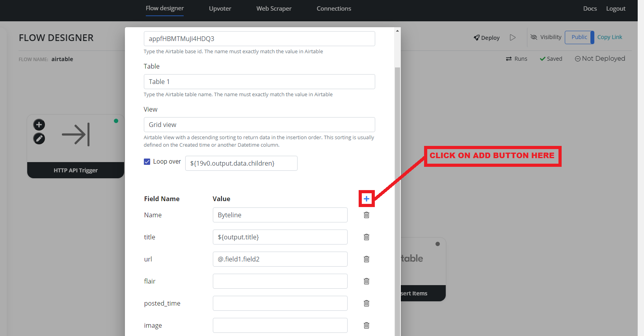Screen dimensions: 644x336
Task: Click the dialog scroll up arrow
Action: pyautogui.click(x=397, y=30)
